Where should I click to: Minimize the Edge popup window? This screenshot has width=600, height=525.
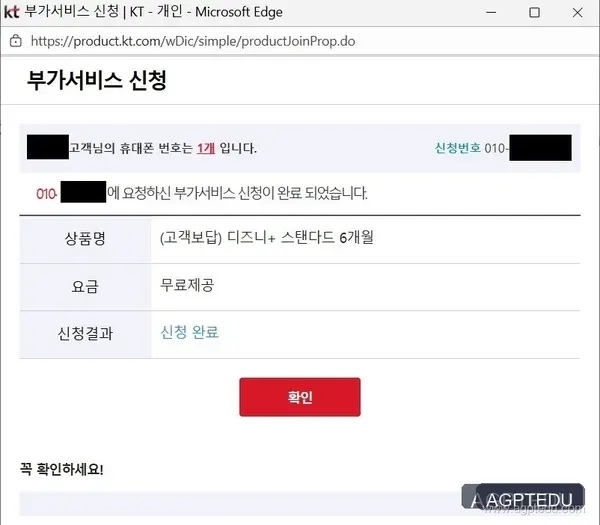491,13
